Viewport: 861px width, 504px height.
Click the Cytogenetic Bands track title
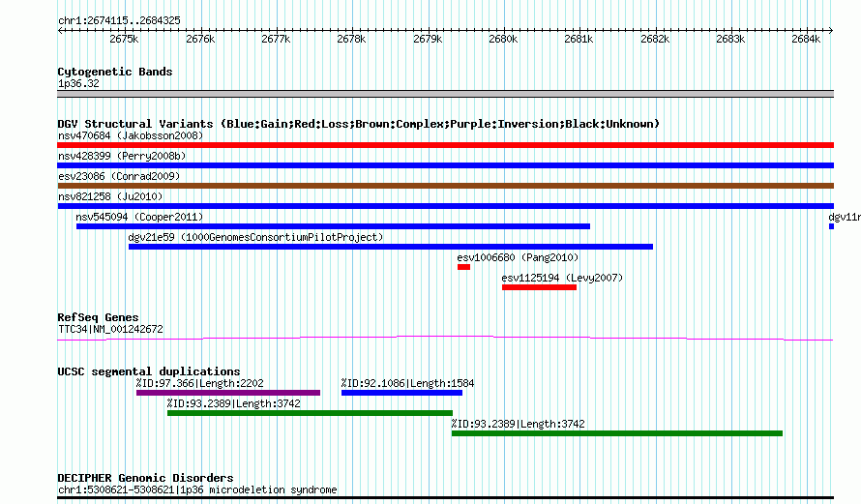point(115,72)
